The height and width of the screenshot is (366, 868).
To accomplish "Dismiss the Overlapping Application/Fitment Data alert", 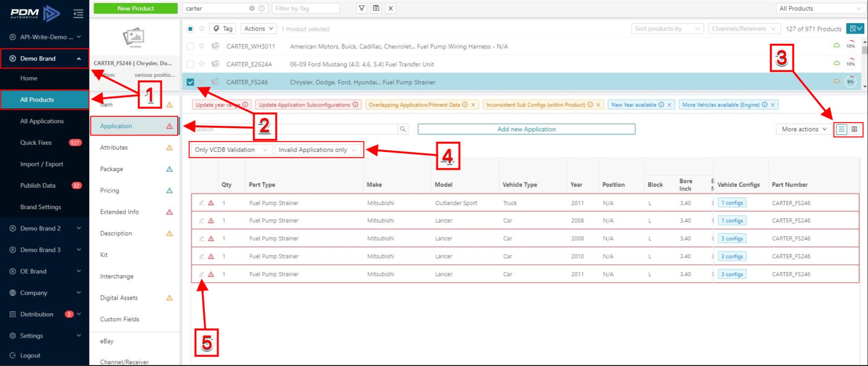I will point(473,105).
